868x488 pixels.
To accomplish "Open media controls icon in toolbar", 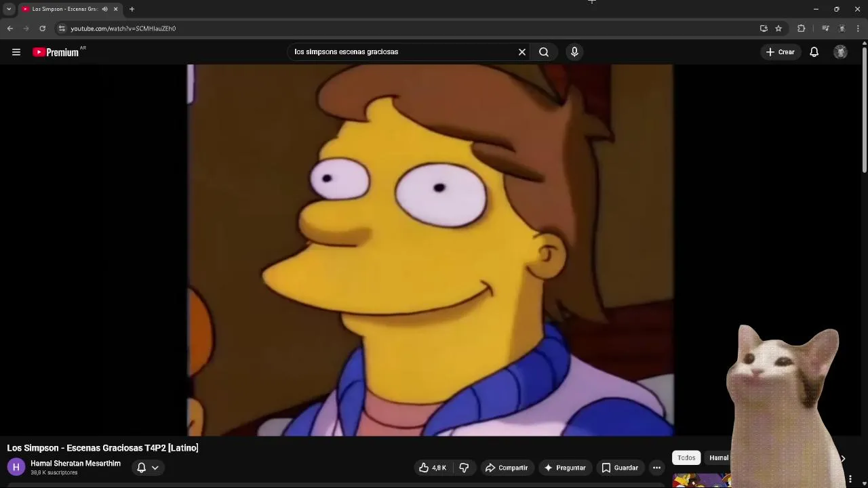I will pyautogui.click(x=825, y=28).
